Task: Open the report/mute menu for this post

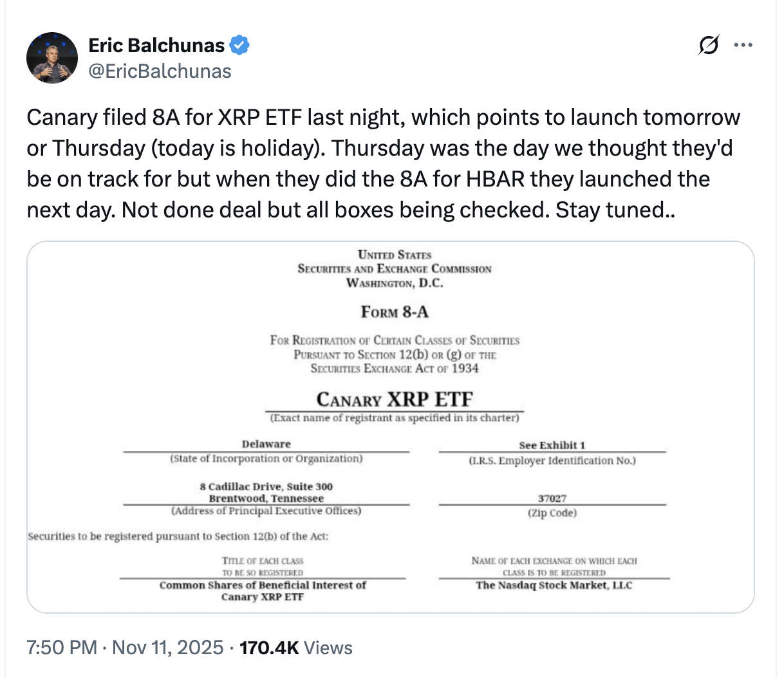Action: (743, 45)
